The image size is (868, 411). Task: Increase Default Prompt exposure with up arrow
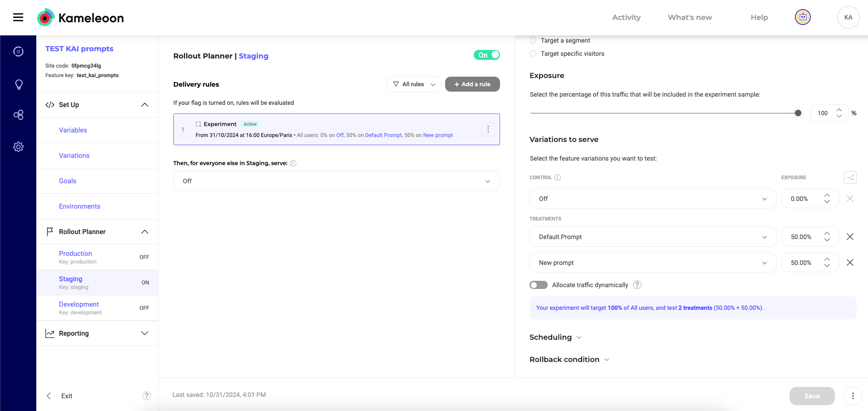click(827, 234)
